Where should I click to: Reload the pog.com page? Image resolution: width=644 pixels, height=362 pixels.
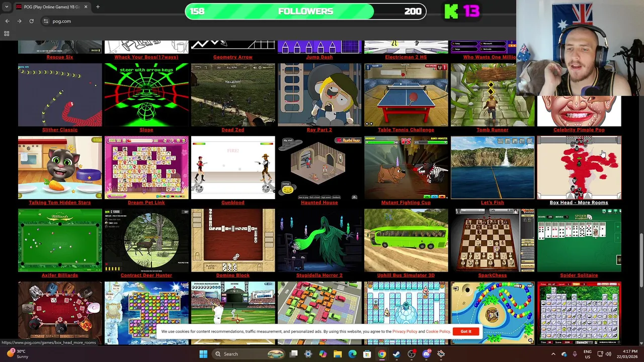pyautogui.click(x=31, y=21)
